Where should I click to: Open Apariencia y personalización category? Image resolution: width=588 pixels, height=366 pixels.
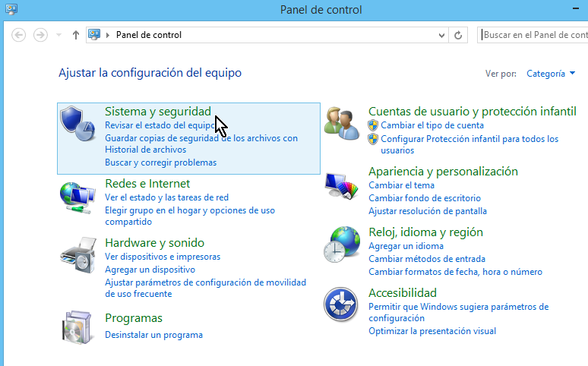click(x=443, y=172)
